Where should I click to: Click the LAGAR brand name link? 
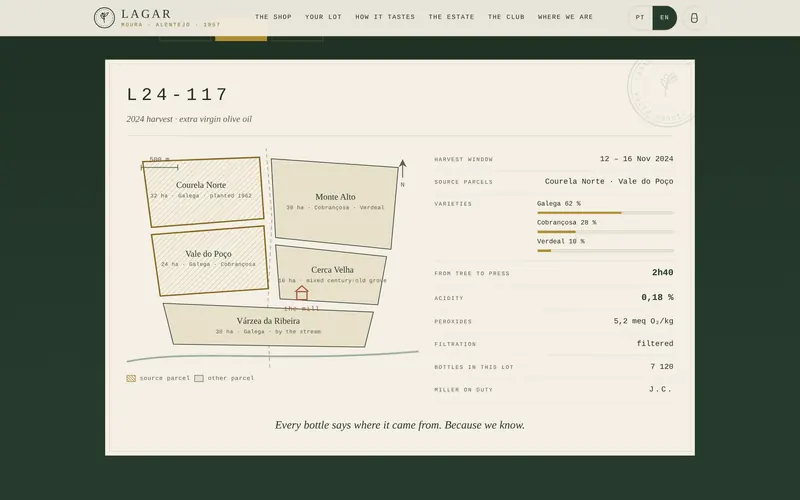coord(146,14)
